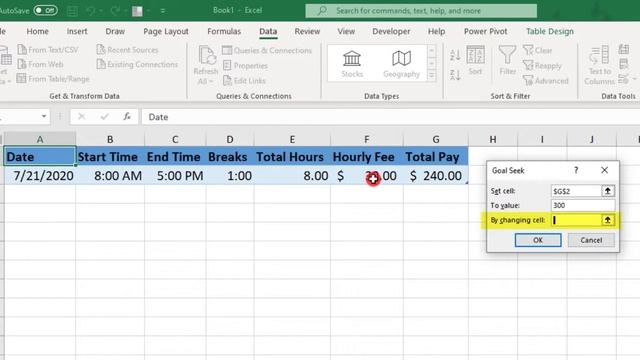Screen dimensions: 640x360
Task: Select the Data tab
Action: (x=268, y=31)
